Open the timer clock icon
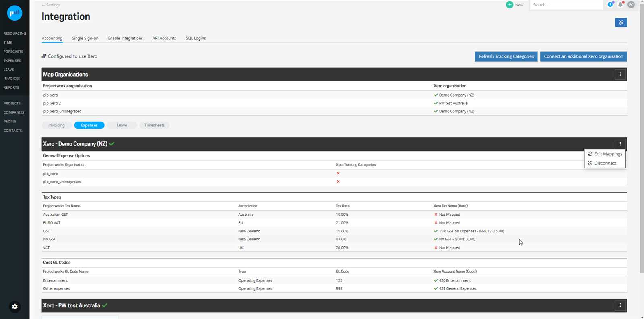This screenshot has width=644, height=319. coord(611,4)
